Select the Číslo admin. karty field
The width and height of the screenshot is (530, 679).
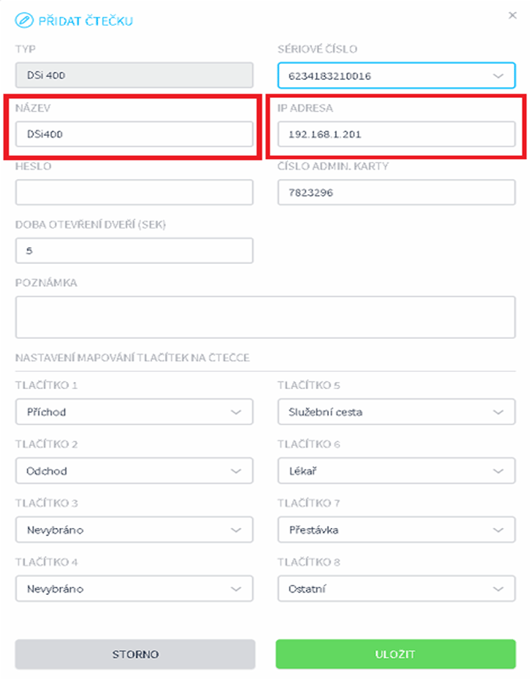click(396, 193)
